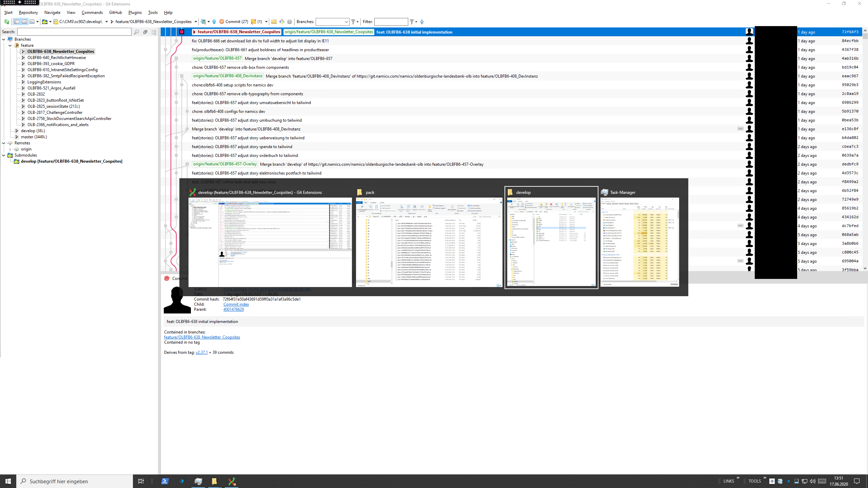
Task: Click the file explorer folder icon in toolbar
Action: click(x=274, y=22)
